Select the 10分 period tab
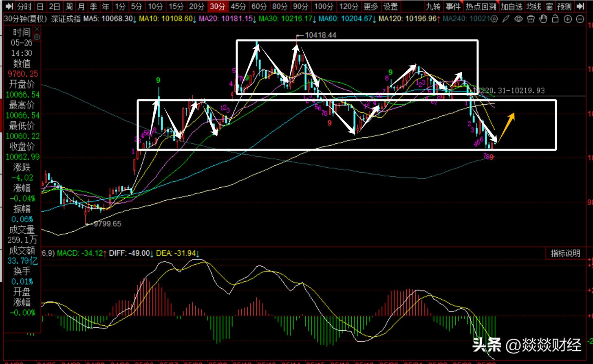Viewport: 593px width, 364px height. point(156,7)
